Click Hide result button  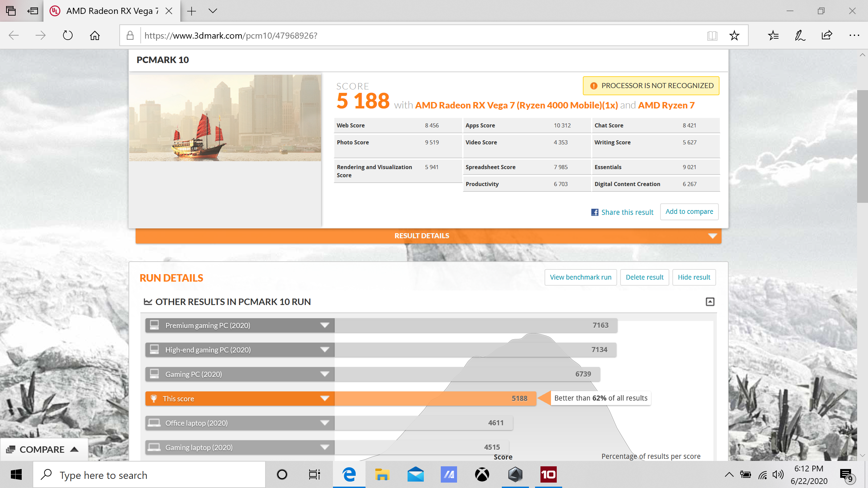[694, 277]
